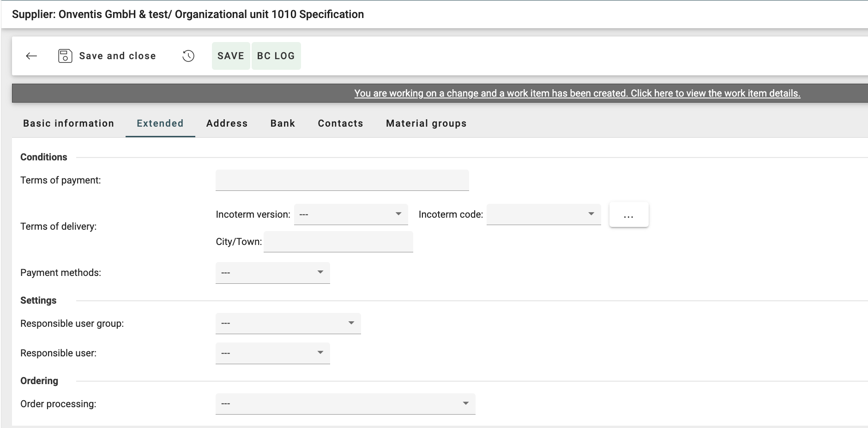Open the BC LOG button
This screenshot has height=428, width=868.
point(276,56)
